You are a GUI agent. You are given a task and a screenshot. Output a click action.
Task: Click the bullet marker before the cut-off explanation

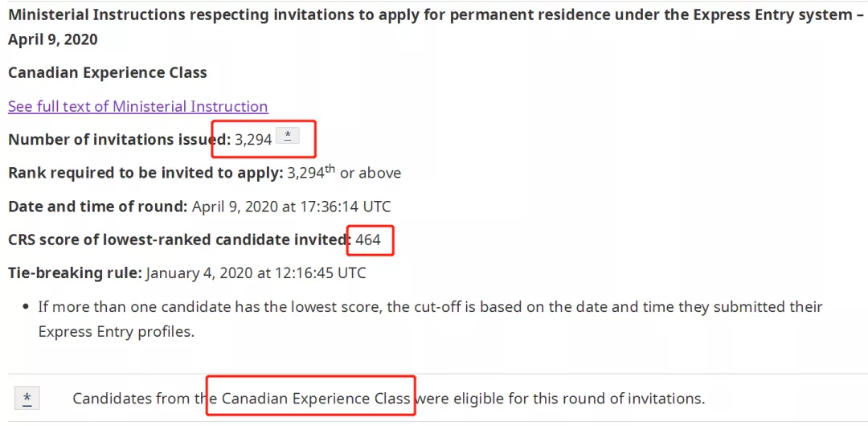pyautogui.click(x=26, y=307)
